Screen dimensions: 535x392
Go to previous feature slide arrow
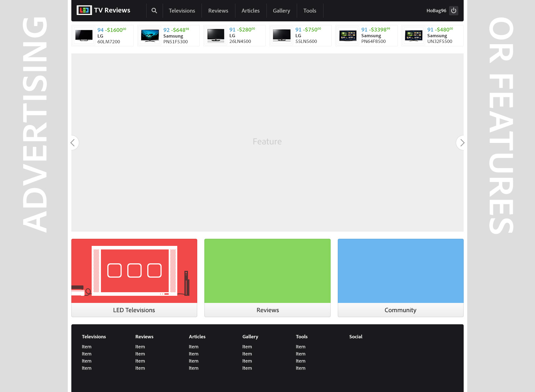(x=73, y=143)
